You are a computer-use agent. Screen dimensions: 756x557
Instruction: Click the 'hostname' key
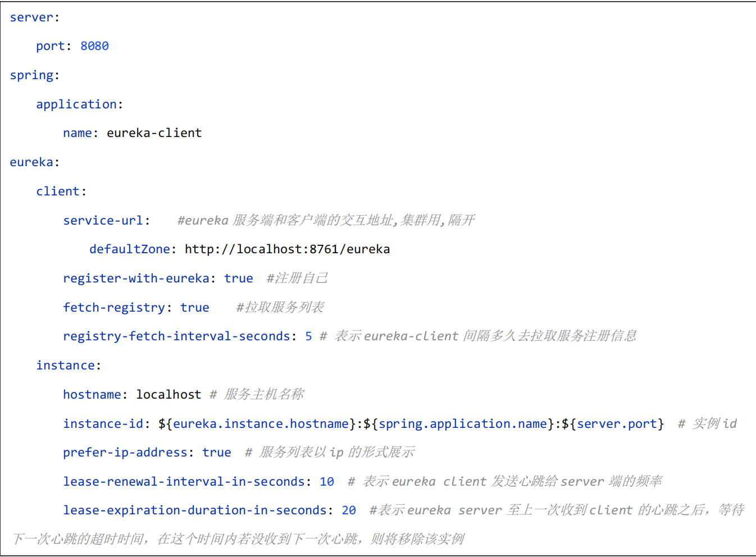(92, 395)
